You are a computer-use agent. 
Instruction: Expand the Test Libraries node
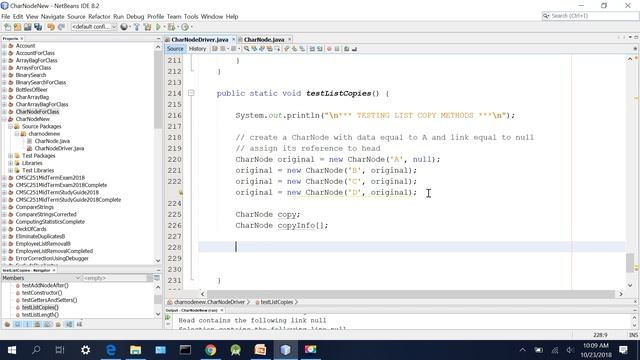tap(11, 171)
